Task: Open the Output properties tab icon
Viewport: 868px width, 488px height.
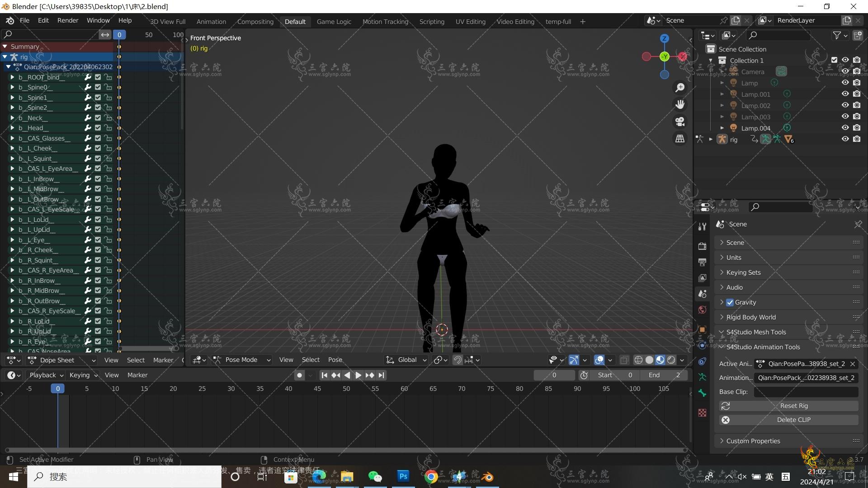Action: (x=702, y=262)
